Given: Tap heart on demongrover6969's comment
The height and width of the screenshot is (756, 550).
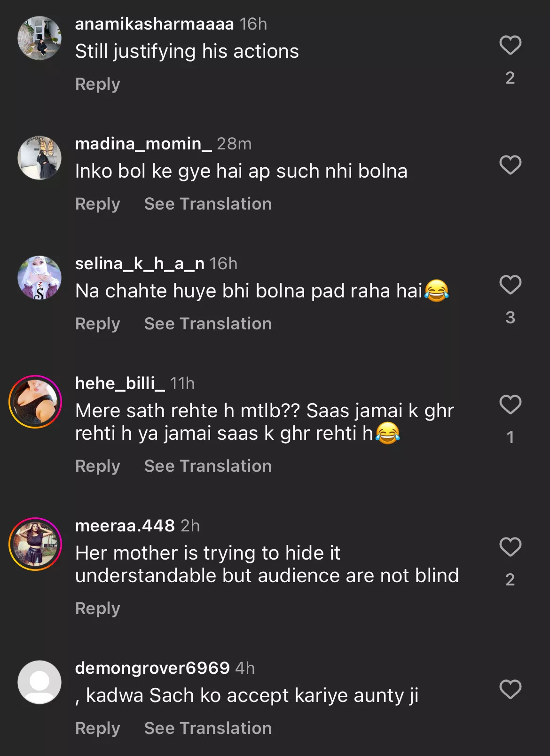Looking at the screenshot, I should [x=510, y=690].
